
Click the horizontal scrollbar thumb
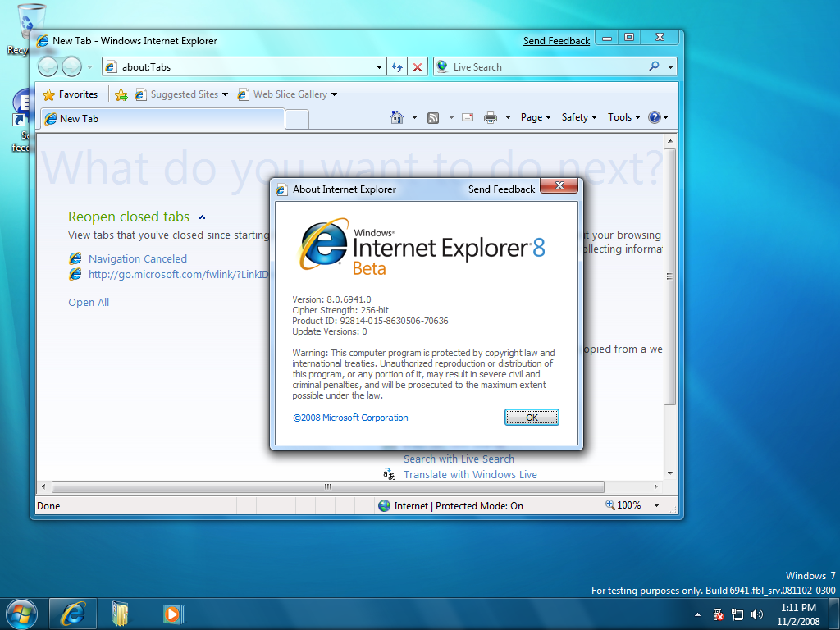tap(327, 486)
